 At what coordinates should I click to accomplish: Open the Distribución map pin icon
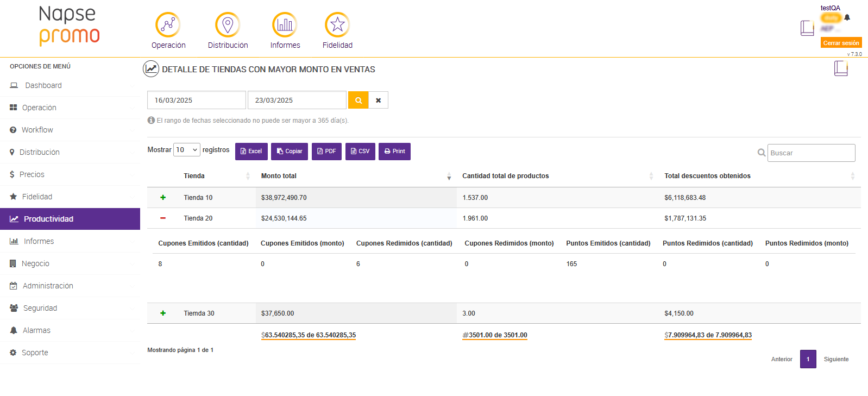[x=228, y=25]
